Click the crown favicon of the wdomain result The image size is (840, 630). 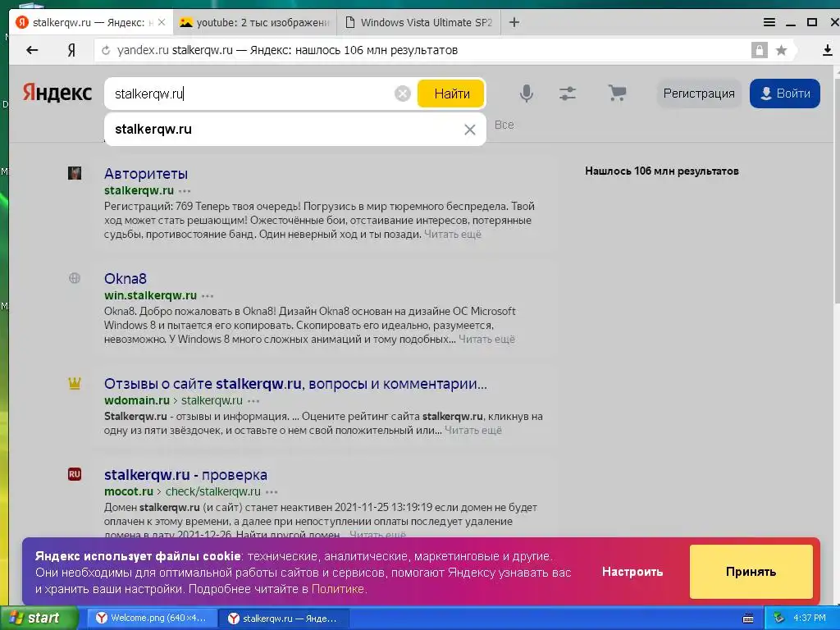point(75,383)
